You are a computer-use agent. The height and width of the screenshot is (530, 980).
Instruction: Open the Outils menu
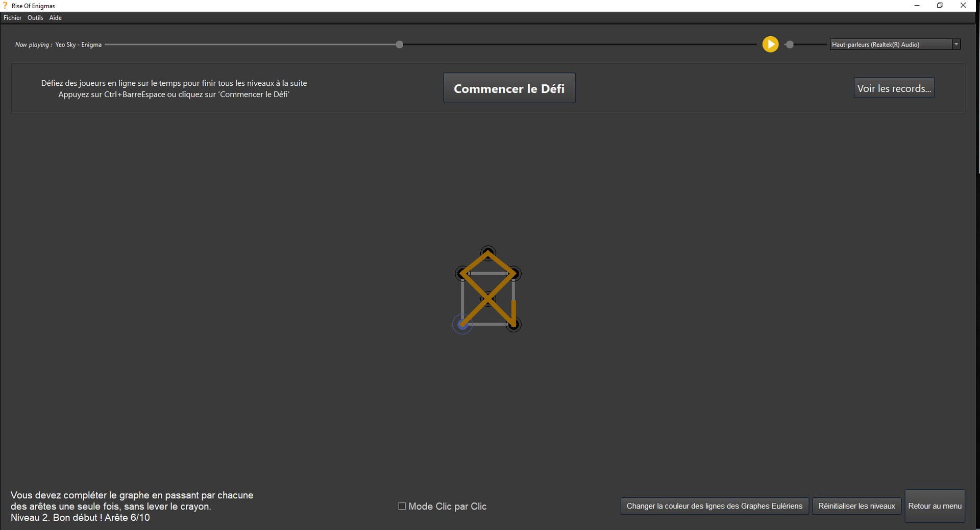(x=35, y=17)
